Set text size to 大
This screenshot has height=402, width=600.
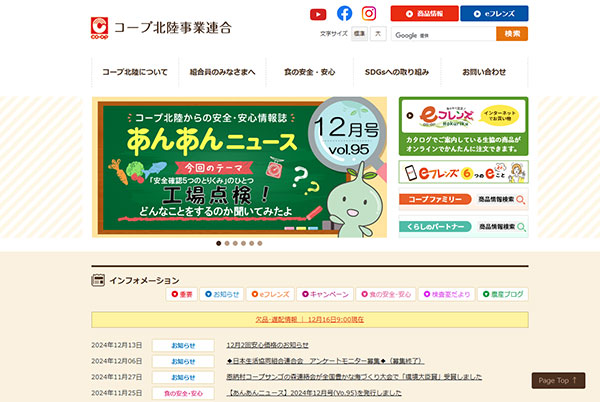click(378, 34)
